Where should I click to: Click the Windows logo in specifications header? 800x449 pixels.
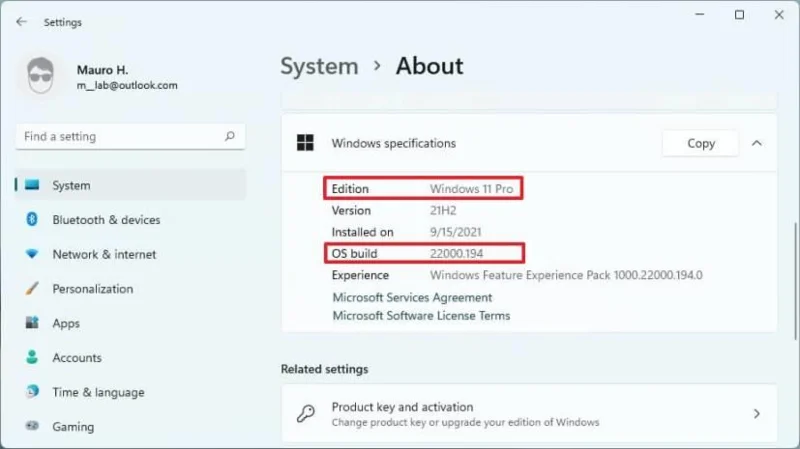pos(305,143)
